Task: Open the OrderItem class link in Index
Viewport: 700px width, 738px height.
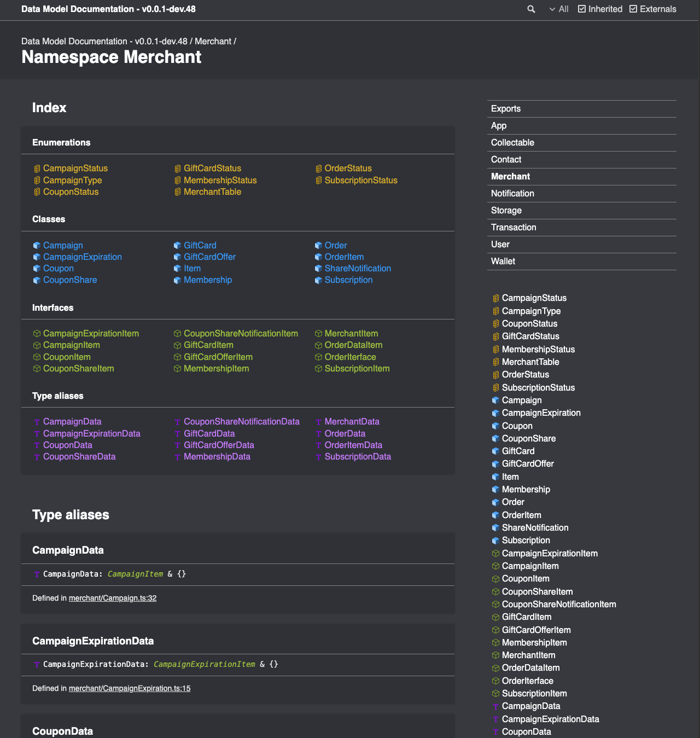Action: 344,257
